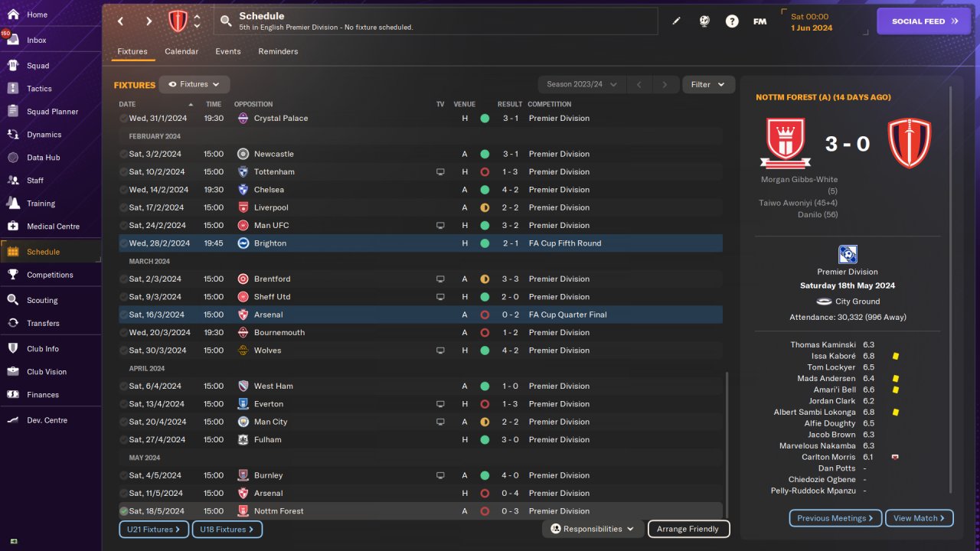
Task: Toggle the checkmark for Man UFC fixture
Action: [x=124, y=226]
